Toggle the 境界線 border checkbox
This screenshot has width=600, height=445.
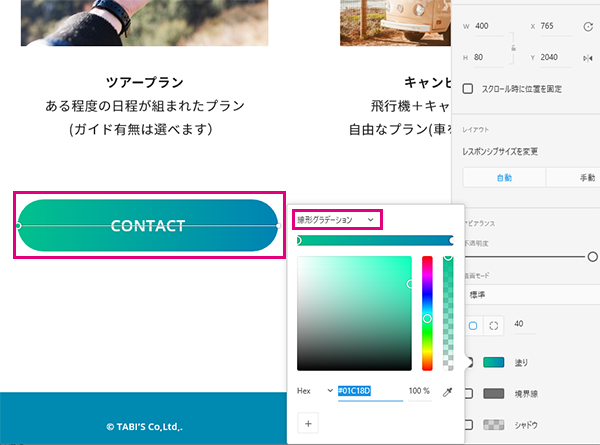(468, 393)
